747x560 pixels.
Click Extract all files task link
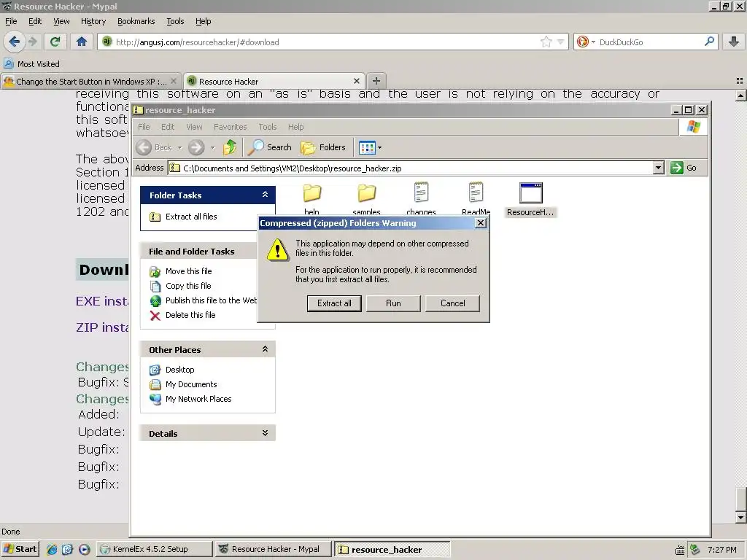click(x=191, y=217)
